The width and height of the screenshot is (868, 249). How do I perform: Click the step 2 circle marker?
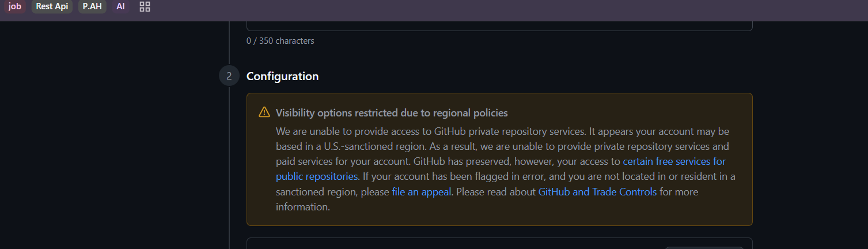pyautogui.click(x=229, y=76)
